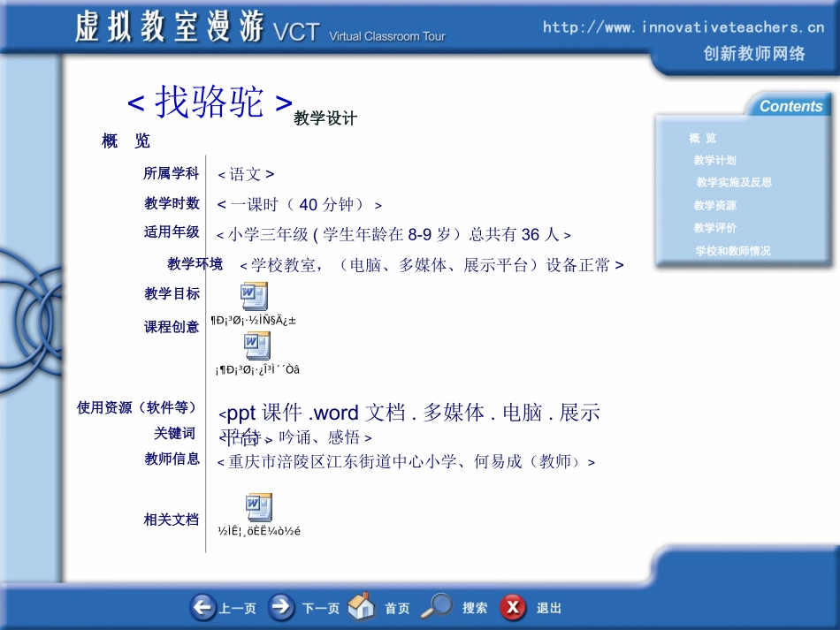Click the innovativeteachers.cn URL

tap(683, 27)
